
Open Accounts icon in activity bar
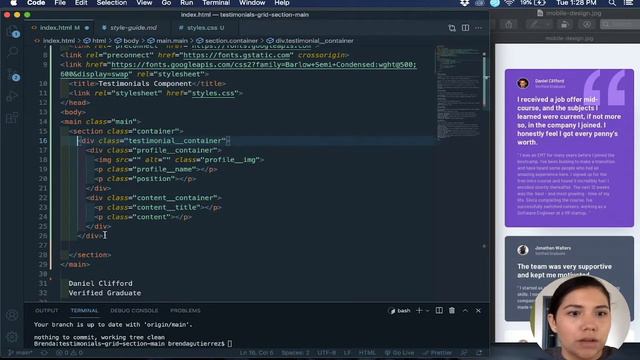12,315
